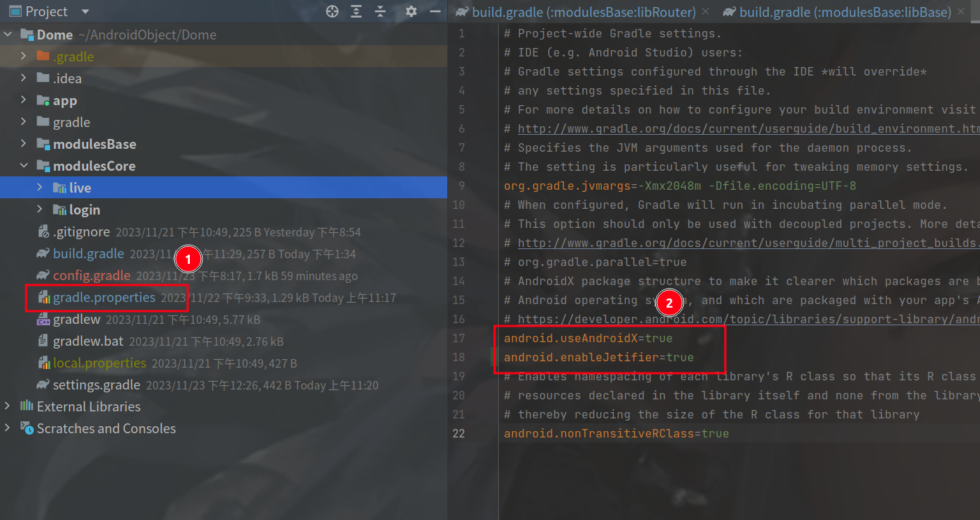Viewport: 980px width, 520px height.
Task: Click the build.gradle elephant icon in tree
Action: pos(42,253)
